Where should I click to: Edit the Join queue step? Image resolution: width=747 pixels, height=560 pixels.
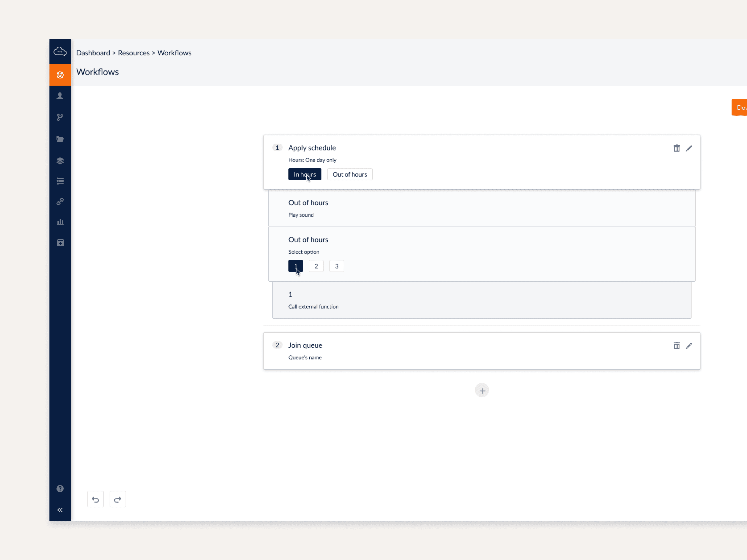click(688, 346)
